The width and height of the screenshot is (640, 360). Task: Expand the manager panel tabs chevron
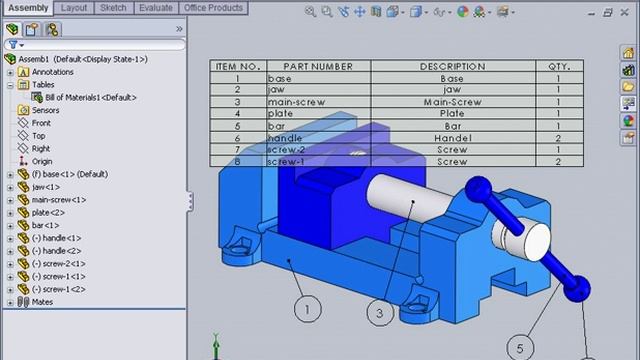[179, 29]
